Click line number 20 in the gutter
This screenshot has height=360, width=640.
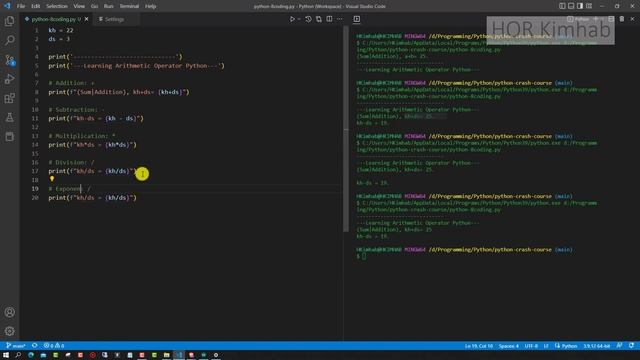[35, 198]
